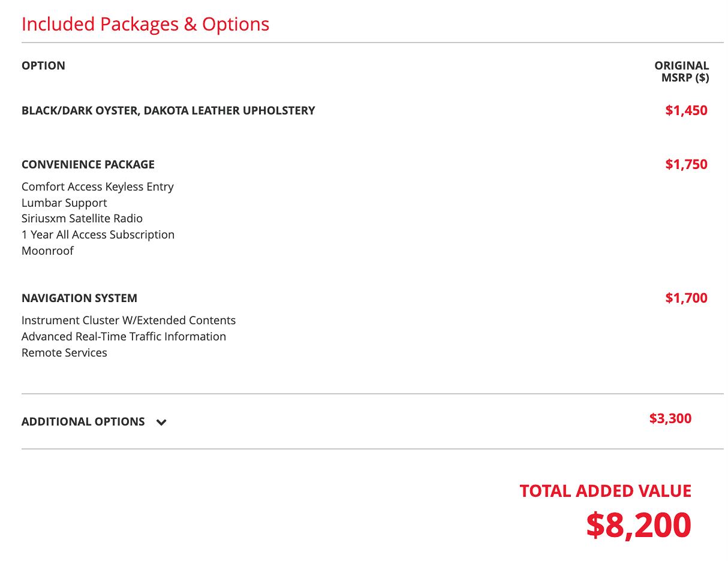Click the Included Packages & Options heading

click(x=145, y=24)
